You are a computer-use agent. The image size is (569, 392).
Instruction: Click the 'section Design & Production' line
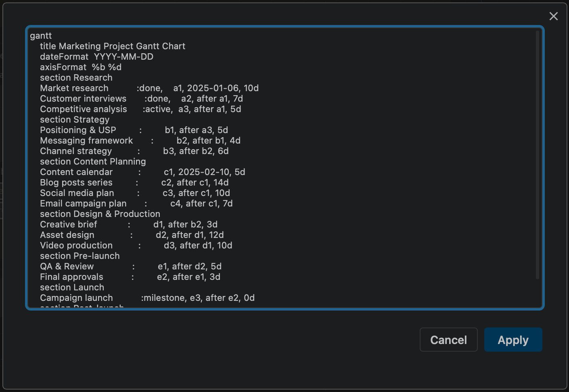[100, 214]
